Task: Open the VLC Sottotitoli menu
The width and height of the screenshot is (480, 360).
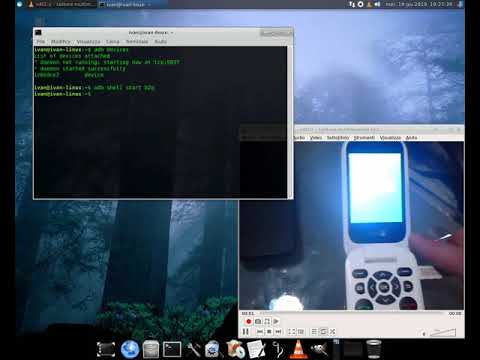Action: [338, 138]
